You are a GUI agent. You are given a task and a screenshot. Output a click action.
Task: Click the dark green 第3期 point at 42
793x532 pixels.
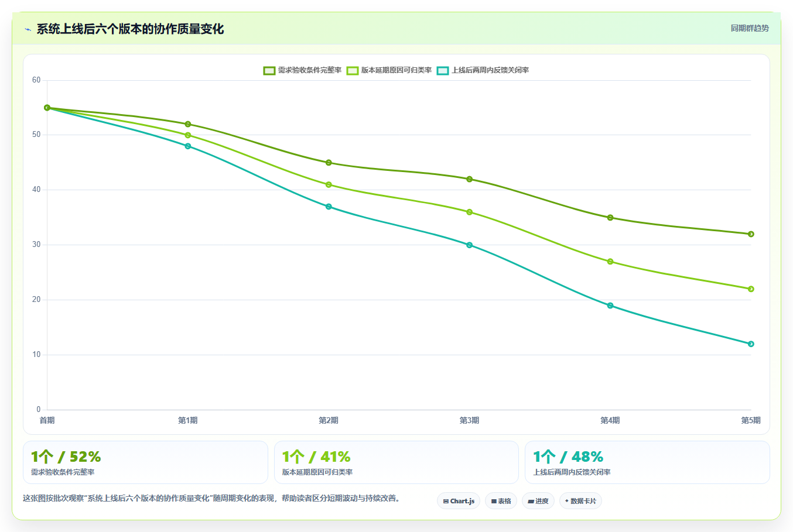[x=470, y=179]
